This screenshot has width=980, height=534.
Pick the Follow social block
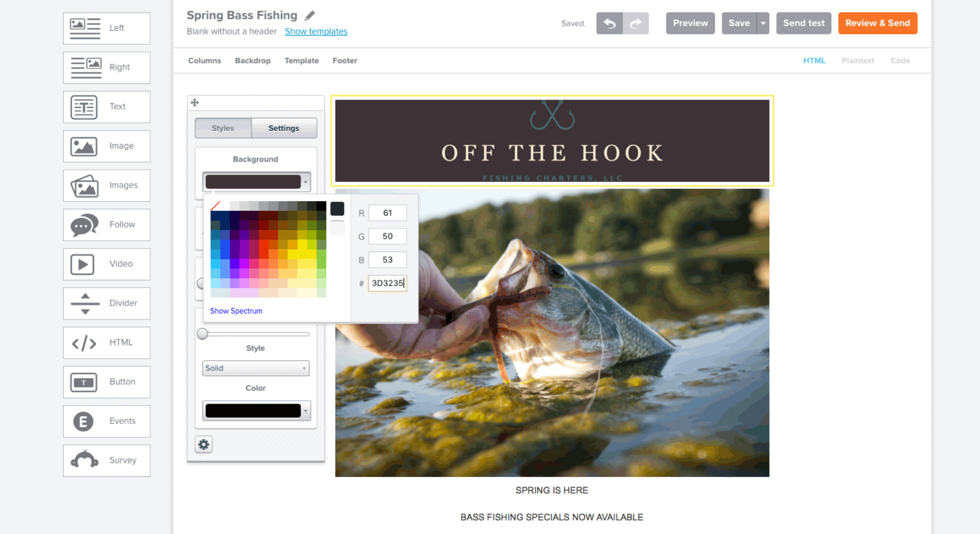(x=107, y=225)
